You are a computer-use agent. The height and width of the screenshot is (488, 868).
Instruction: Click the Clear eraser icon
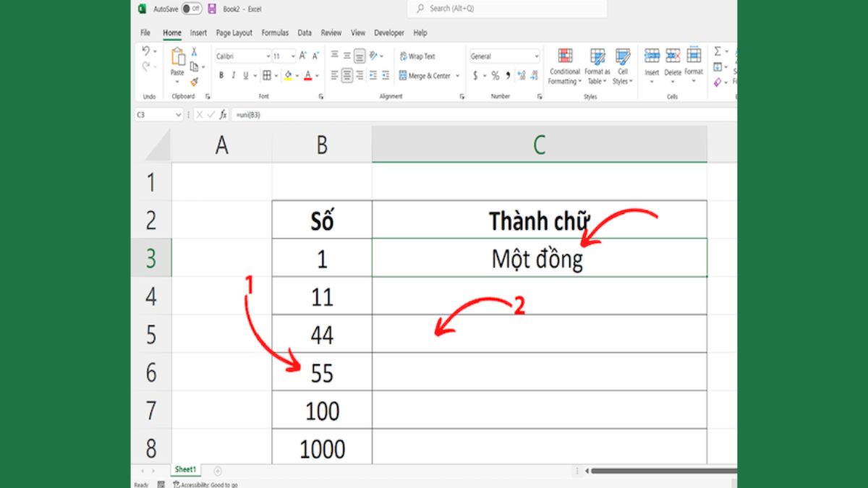click(x=718, y=82)
